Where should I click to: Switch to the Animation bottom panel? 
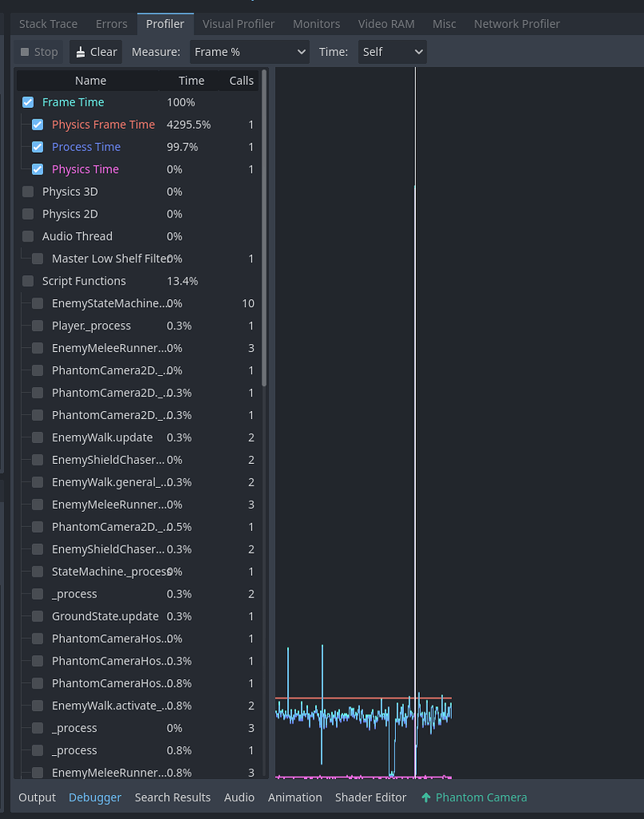294,797
